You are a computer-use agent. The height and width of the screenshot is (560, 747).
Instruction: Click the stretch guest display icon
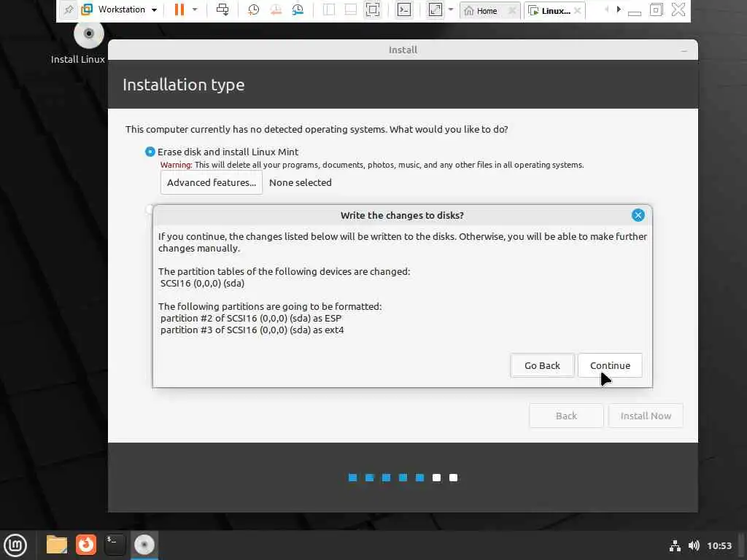pos(436,9)
